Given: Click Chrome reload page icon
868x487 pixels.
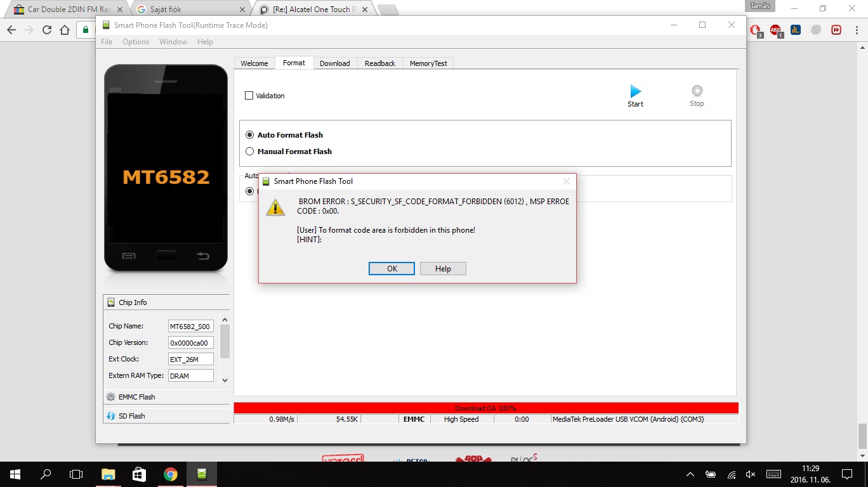Looking at the screenshot, I should click(x=46, y=30).
